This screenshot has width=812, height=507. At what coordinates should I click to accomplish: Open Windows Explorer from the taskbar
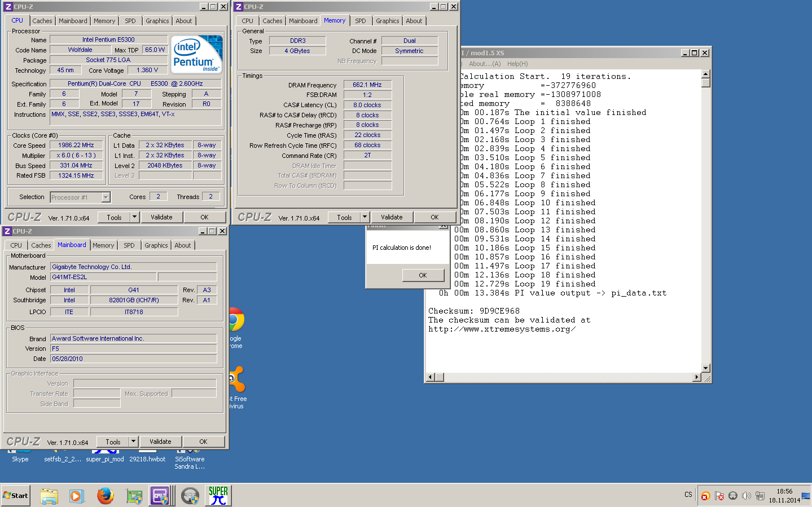click(x=49, y=496)
